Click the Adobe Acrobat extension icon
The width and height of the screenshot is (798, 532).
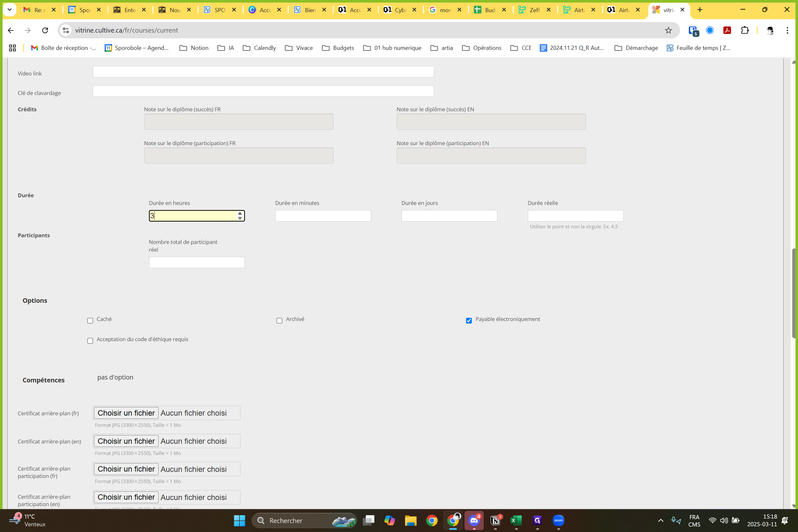(x=727, y=30)
